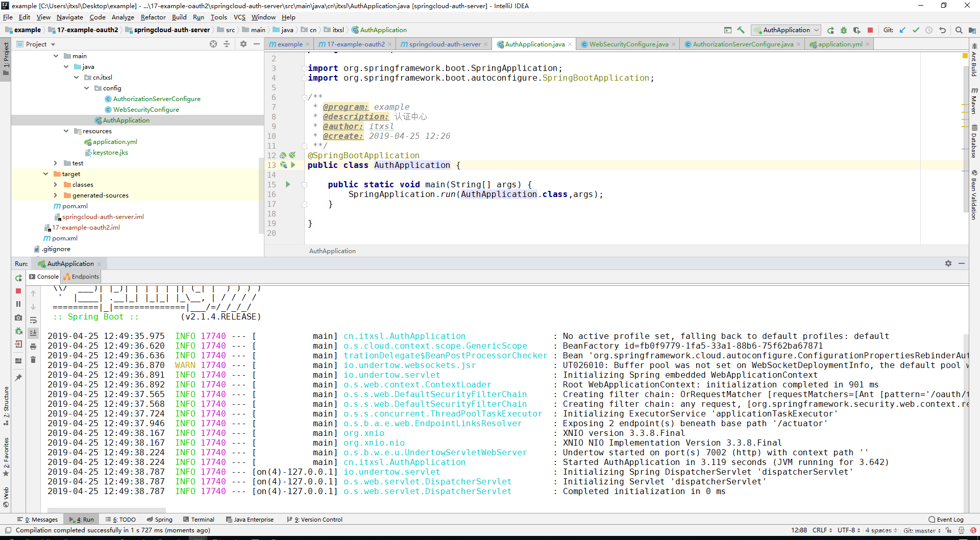
Task: Dump threads using the camera icon
Action: [x=18, y=317]
